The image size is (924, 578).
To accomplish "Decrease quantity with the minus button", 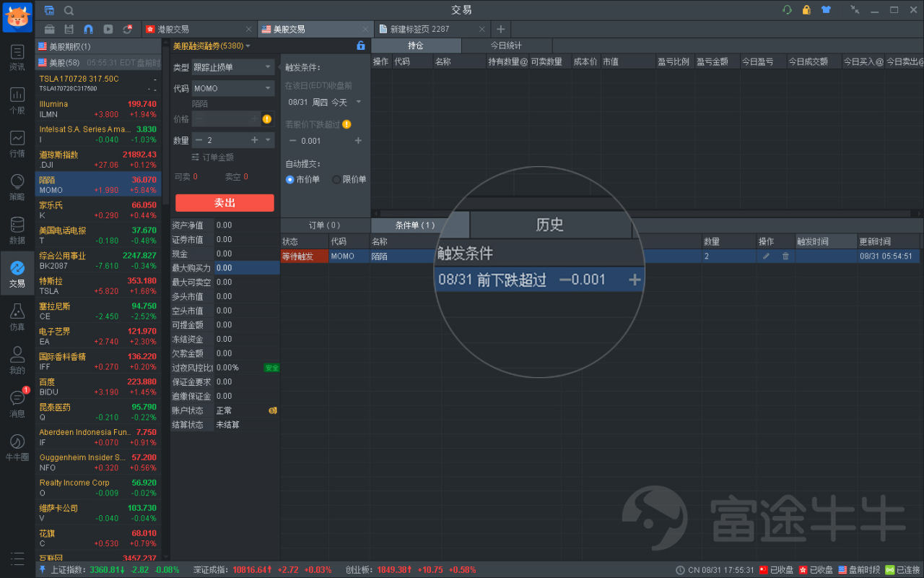I will pyautogui.click(x=199, y=140).
